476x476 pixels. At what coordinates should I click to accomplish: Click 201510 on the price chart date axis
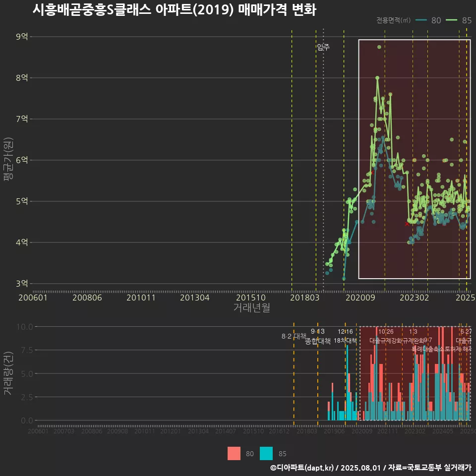251,297
